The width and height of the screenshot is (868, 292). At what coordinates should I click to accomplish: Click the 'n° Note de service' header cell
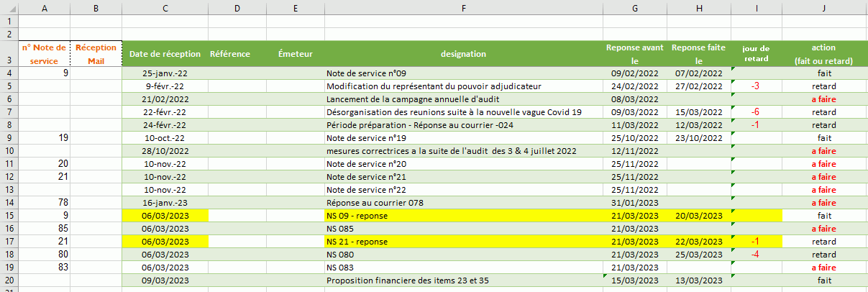44,54
